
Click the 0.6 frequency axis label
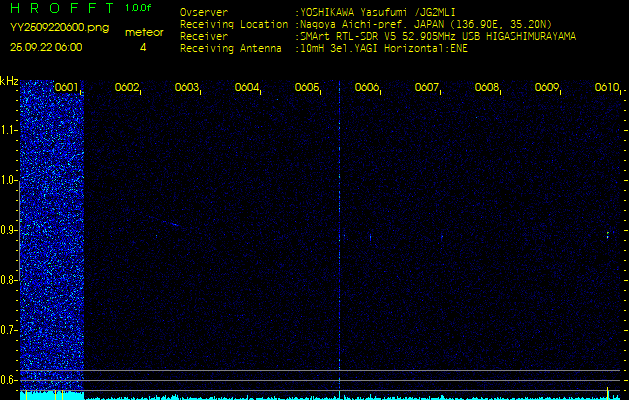point(8,380)
